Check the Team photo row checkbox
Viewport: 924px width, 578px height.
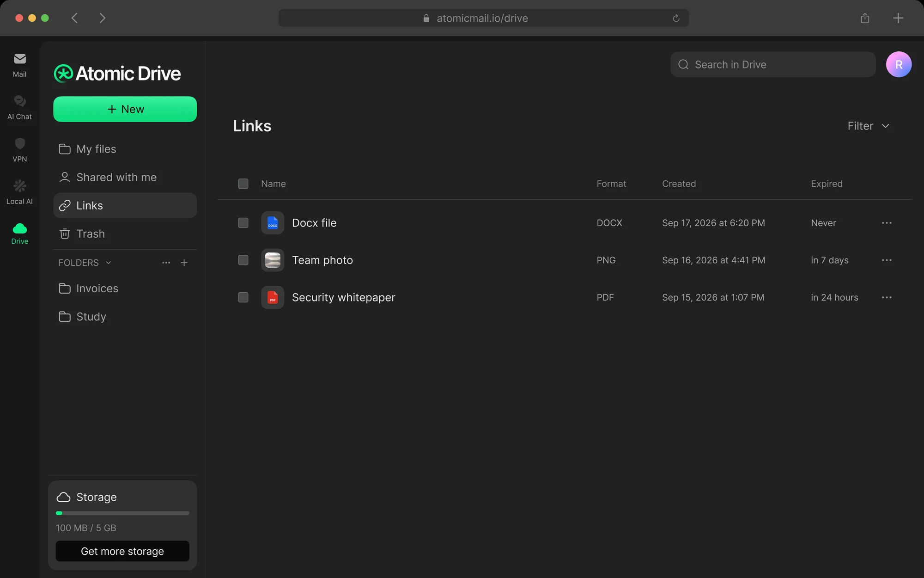click(x=243, y=260)
